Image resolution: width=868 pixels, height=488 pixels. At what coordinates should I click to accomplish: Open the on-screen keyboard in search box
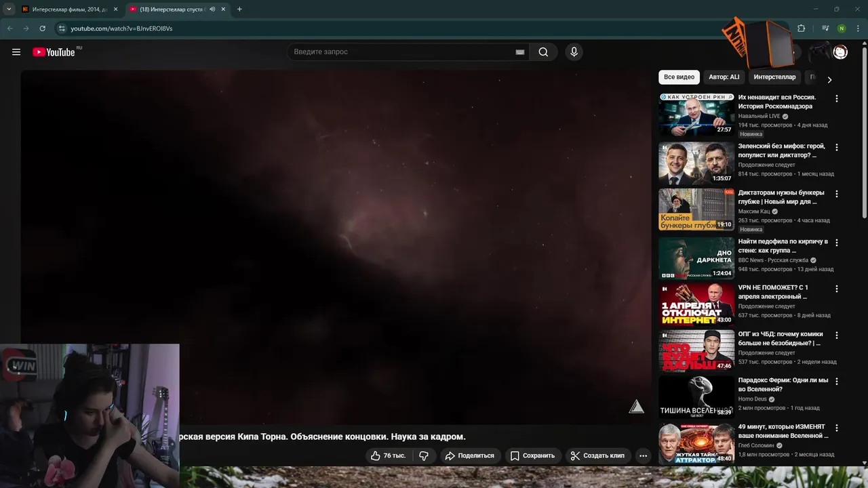coord(520,52)
